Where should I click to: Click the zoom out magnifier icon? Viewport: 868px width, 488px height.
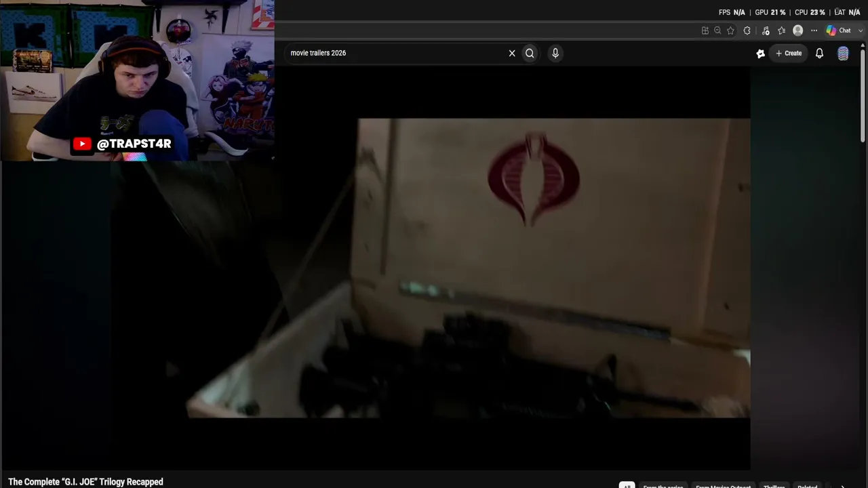tap(717, 30)
